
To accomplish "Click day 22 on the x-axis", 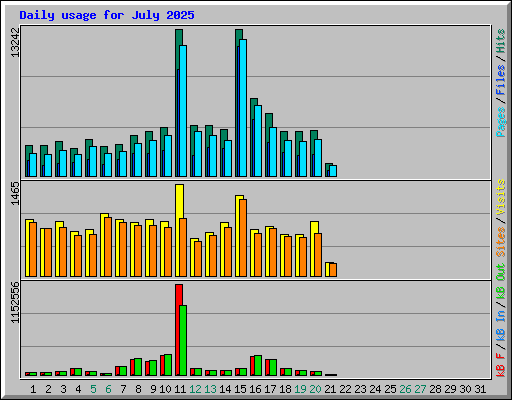I will [345, 389].
